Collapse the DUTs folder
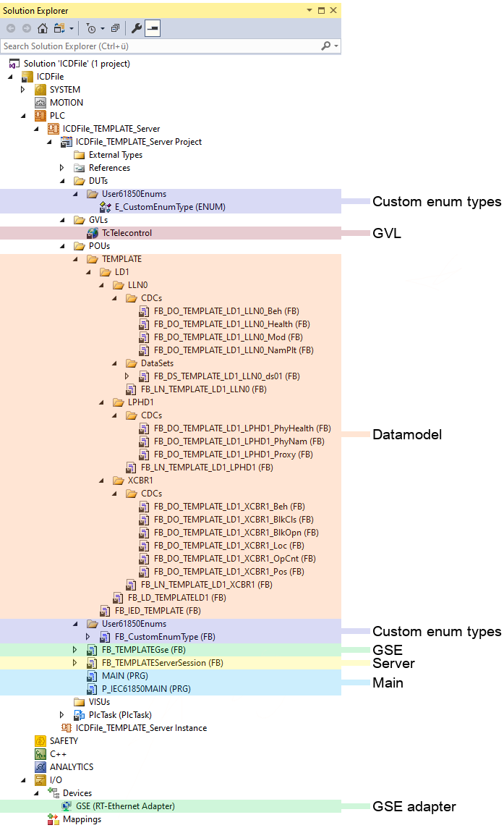Viewport: 504px width, 833px height. click(x=62, y=181)
